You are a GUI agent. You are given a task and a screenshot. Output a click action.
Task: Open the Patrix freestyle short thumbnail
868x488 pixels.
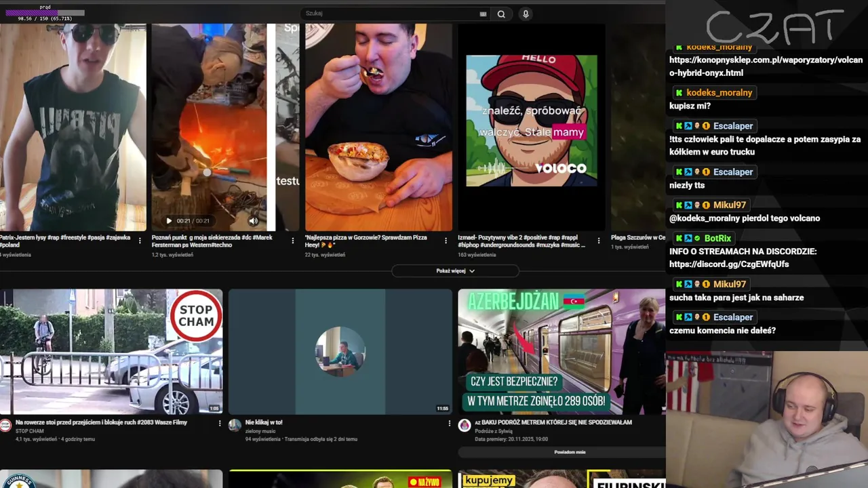click(x=73, y=127)
